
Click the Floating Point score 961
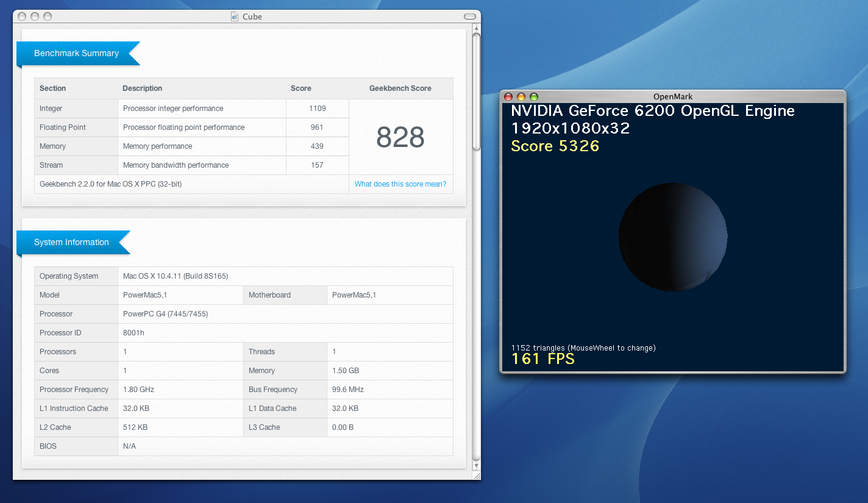318,127
